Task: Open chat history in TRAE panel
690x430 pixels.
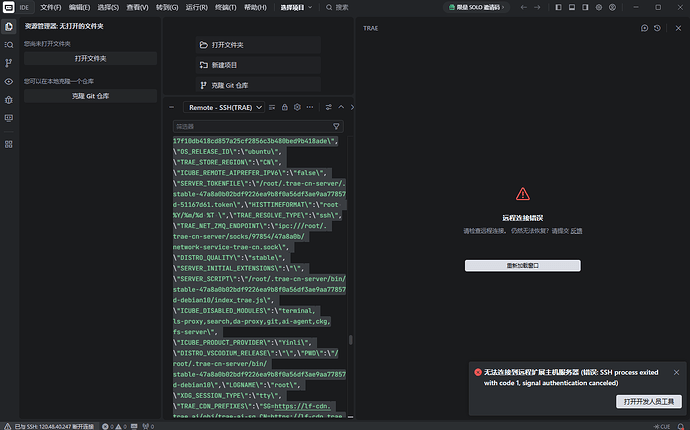Action: (657, 29)
